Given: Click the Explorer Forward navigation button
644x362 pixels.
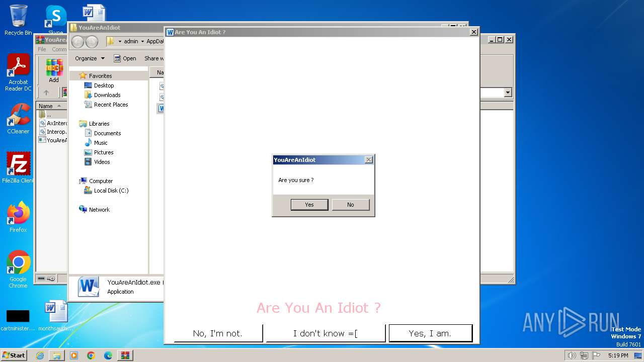Looking at the screenshot, I should click(x=92, y=42).
